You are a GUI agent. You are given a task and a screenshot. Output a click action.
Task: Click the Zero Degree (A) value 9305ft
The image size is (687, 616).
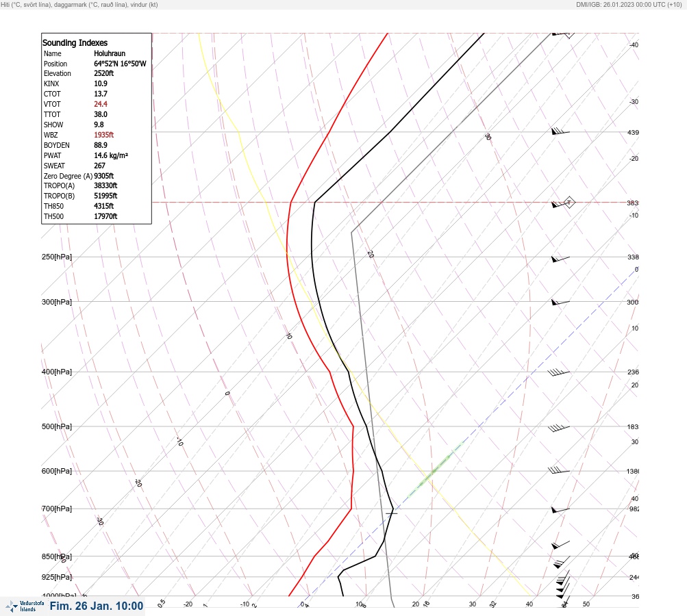[x=104, y=176]
